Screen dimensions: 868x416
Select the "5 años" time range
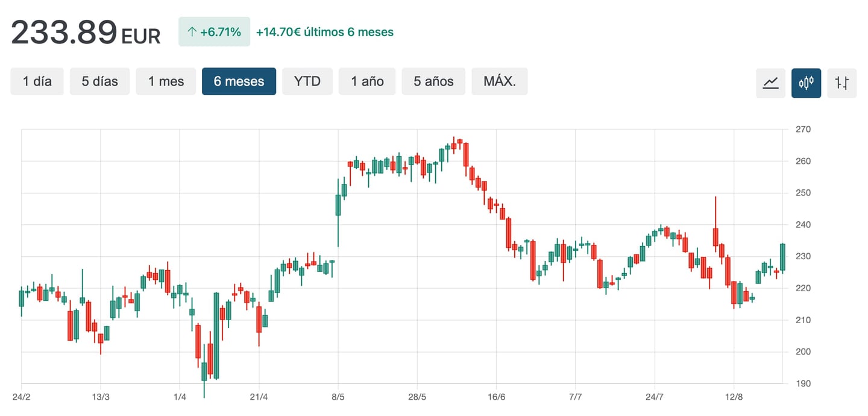[433, 81]
